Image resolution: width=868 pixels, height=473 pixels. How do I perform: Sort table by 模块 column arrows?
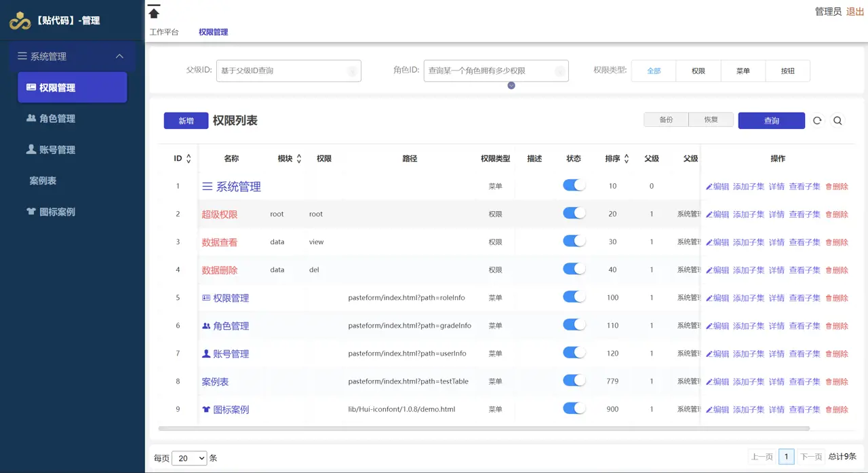[x=299, y=159]
